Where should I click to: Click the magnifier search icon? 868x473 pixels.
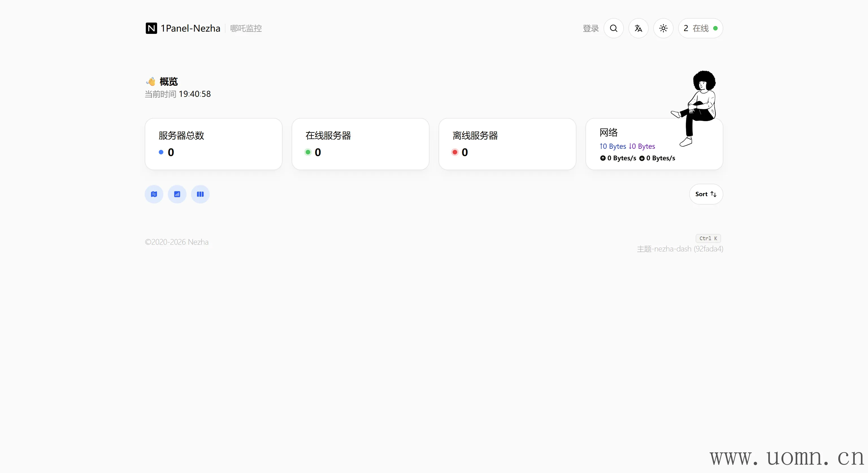614,28
